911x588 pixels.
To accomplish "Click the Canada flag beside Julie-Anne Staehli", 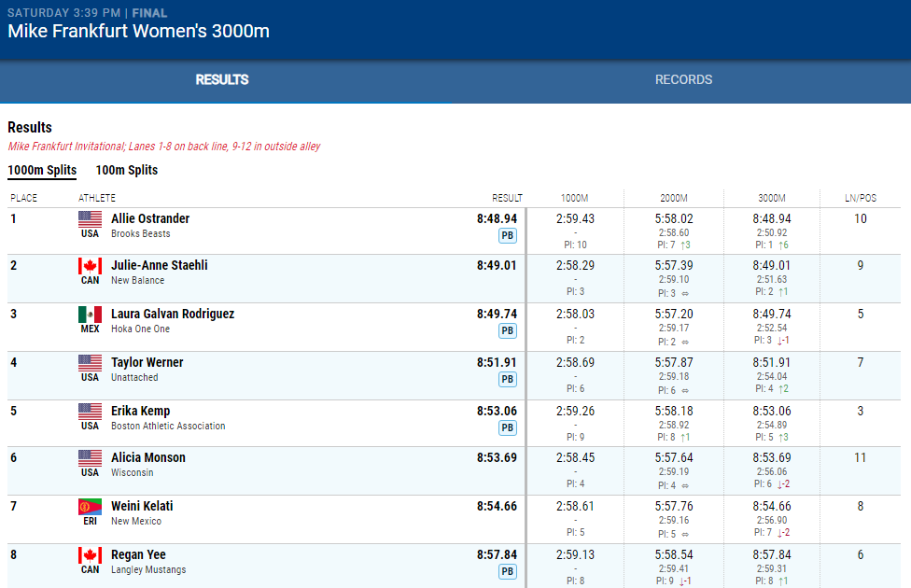I will click(x=90, y=266).
